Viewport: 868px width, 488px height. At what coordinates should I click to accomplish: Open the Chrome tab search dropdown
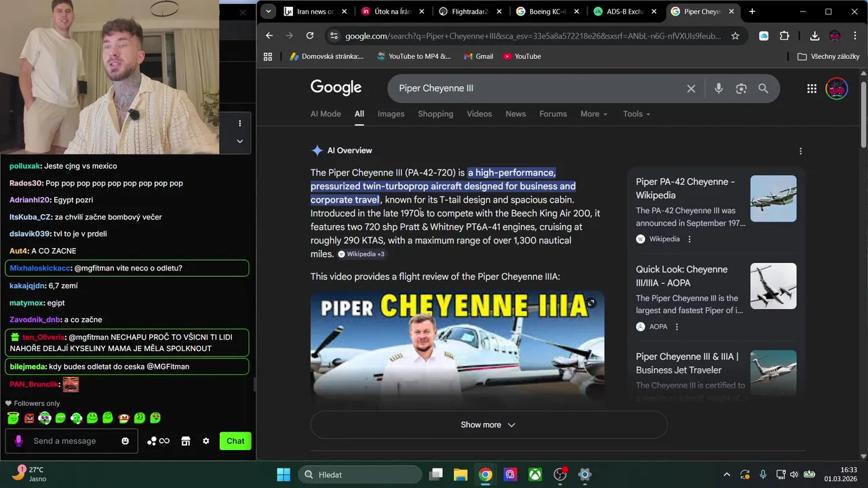click(x=269, y=12)
